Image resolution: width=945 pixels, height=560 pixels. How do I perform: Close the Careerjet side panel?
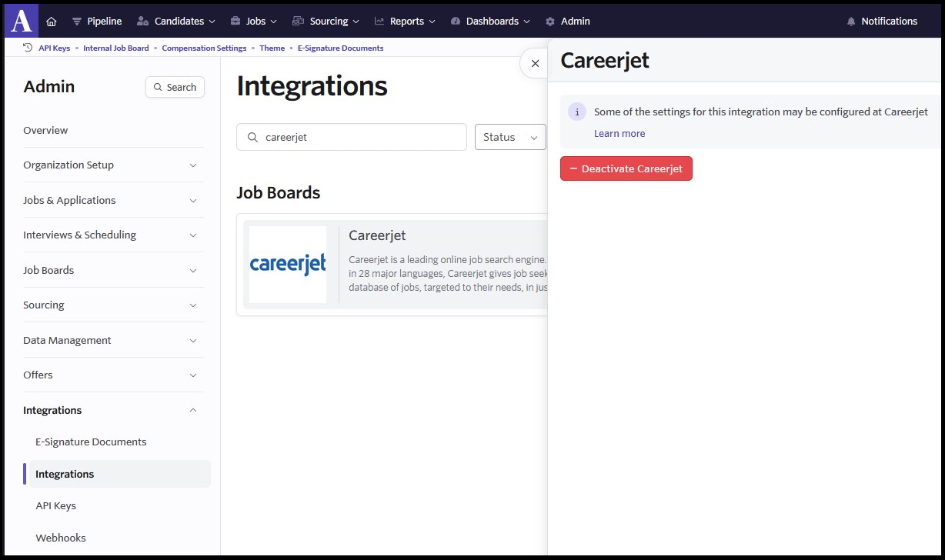tap(535, 64)
